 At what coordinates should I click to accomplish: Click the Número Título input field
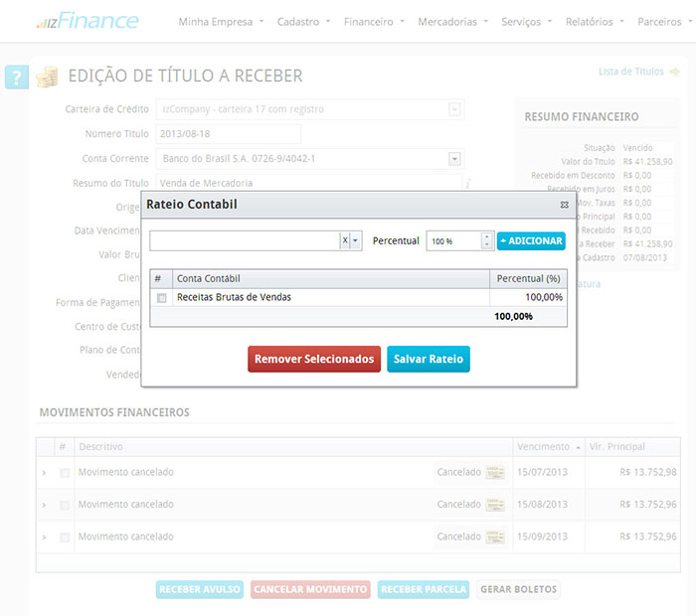[228, 134]
